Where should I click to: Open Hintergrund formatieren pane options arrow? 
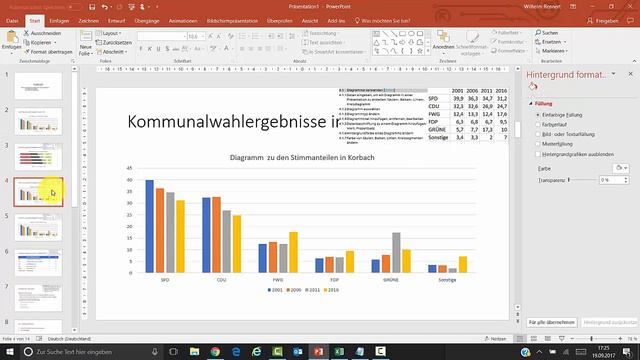pyautogui.click(x=613, y=74)
